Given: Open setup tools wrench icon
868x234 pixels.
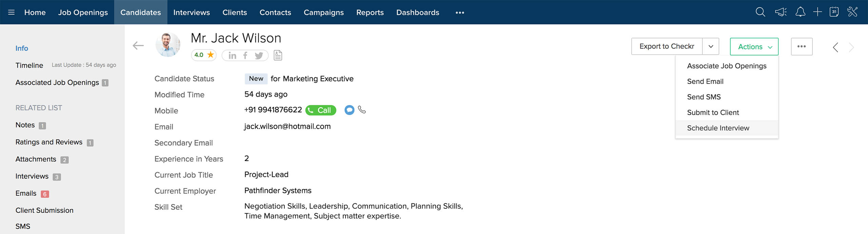Looking at the screenshot, I should click(x=852, y=12).
